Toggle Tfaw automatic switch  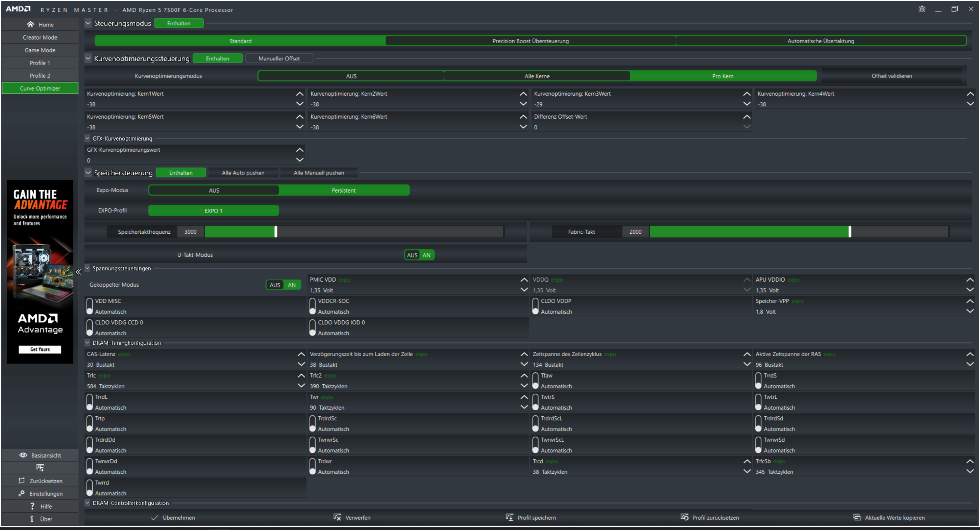535,381
